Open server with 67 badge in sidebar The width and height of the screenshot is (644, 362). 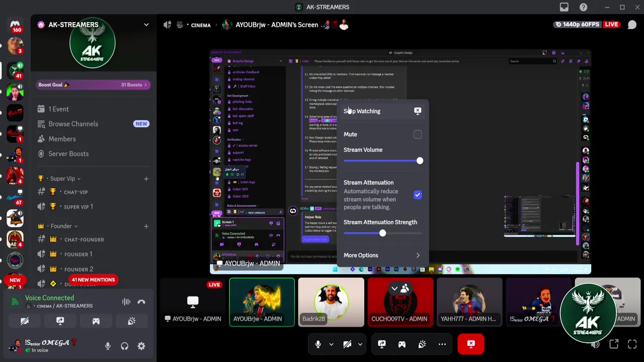[x=15, y=197]
